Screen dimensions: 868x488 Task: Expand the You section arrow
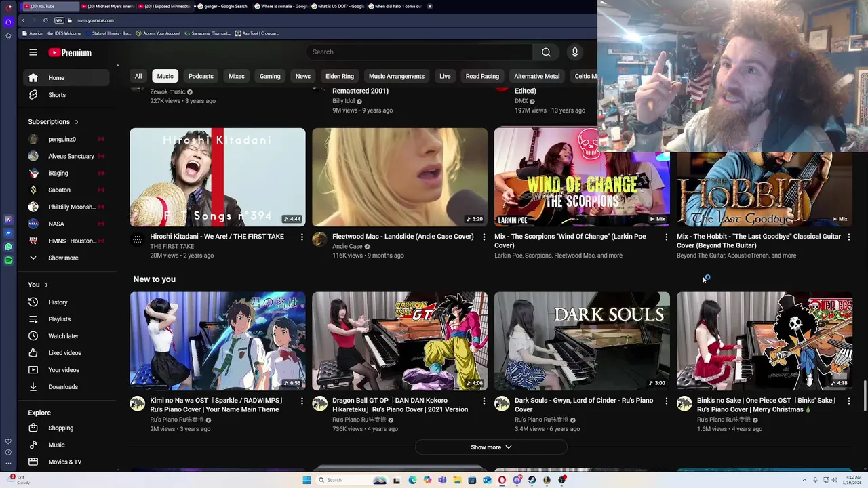tap(46, 285)
